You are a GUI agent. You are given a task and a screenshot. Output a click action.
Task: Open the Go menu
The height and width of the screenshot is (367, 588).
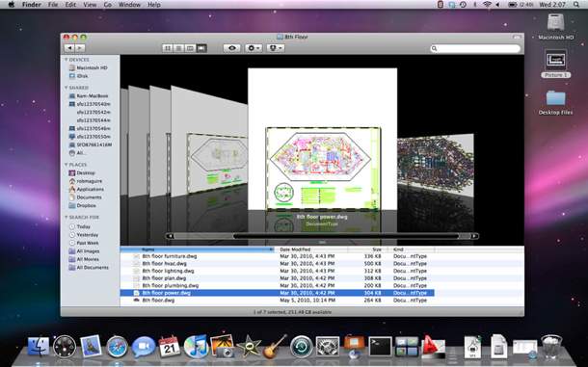coord(108,5)
